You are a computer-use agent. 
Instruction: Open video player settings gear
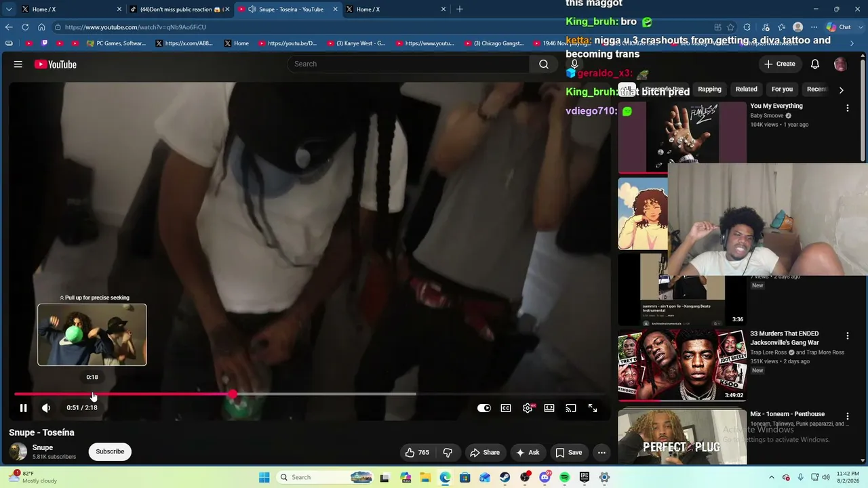[528, 408]
